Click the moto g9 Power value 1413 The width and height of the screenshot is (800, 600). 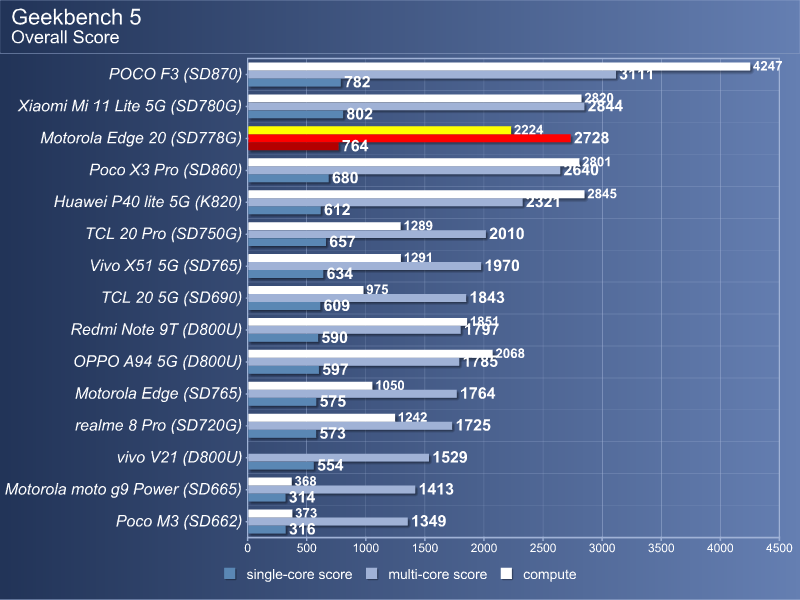click(x=436, y=490)
